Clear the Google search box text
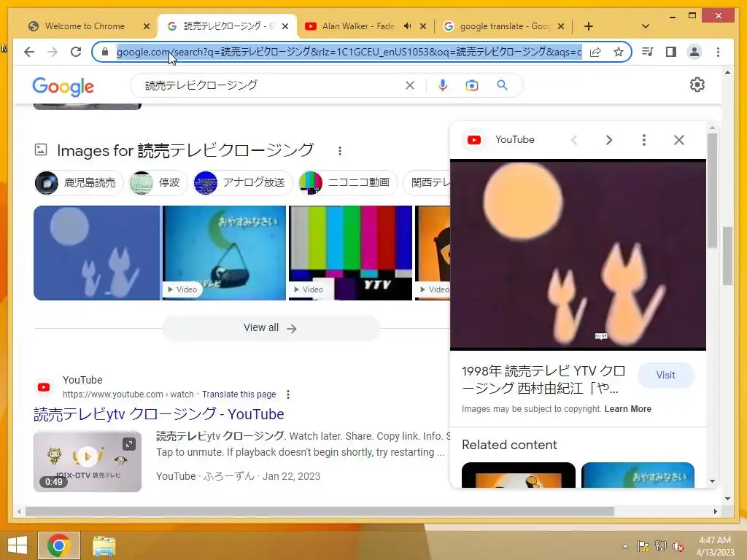Image resolution: width=747 pixels, height=560 pixels. coord(410,85)
